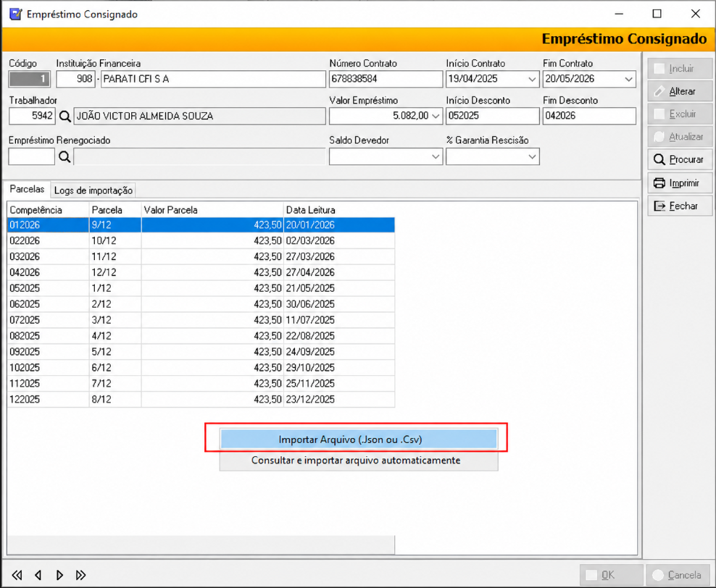Select the row with parcela 12/12
Viewport: 716px width, 588px height.
(201, 272)
